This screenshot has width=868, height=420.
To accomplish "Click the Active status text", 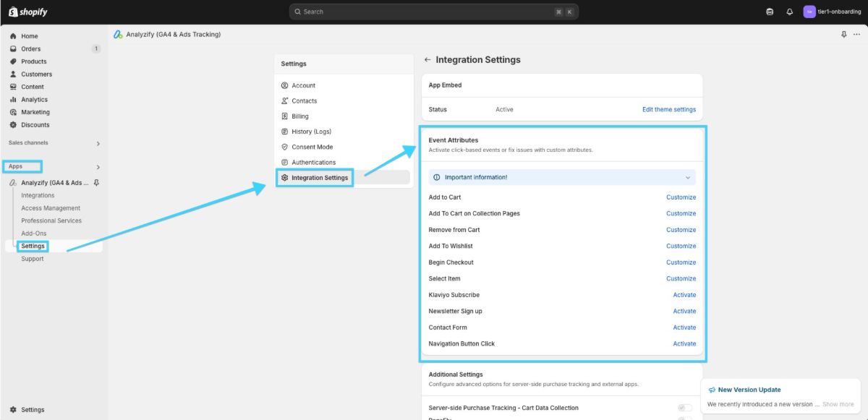I will 504,110.
